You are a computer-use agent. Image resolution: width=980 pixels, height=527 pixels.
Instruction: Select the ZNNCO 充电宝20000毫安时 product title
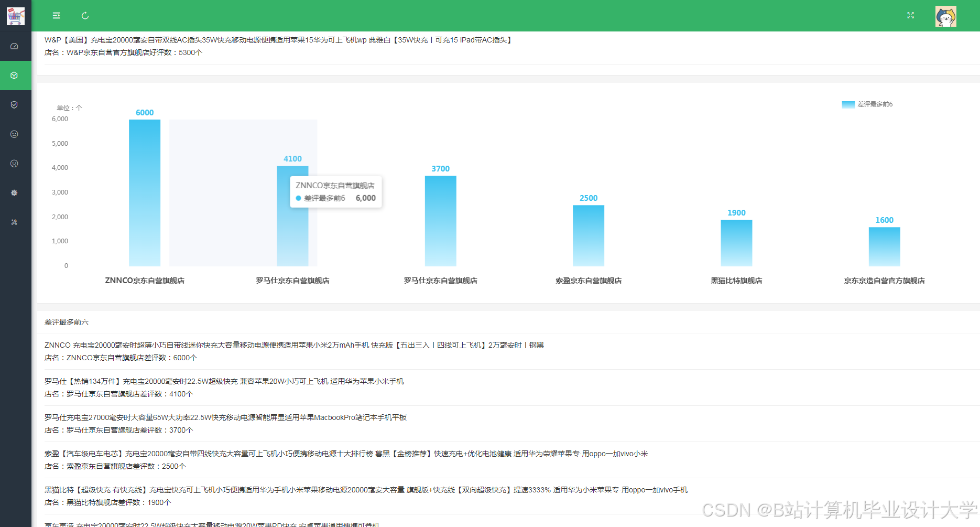(x=294, y=345)
